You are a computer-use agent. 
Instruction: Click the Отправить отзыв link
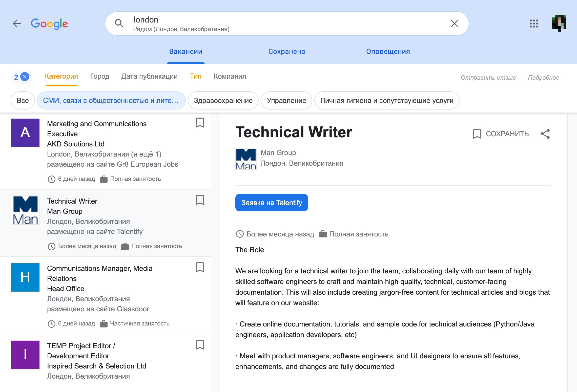pos(488,78)
